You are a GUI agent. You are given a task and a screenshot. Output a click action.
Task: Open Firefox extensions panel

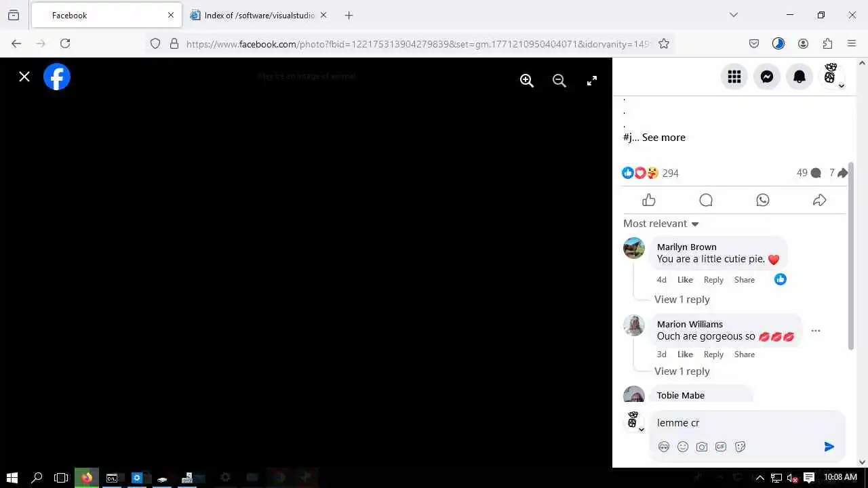coord(827,43)
